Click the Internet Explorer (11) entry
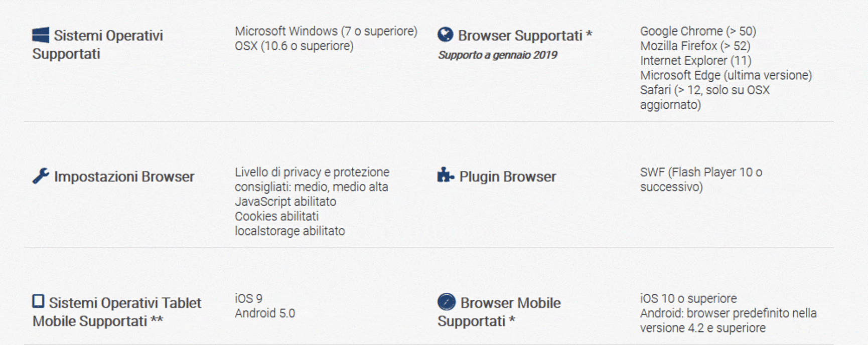The height and width of the screenshot is (345, 868). (695, 61)
